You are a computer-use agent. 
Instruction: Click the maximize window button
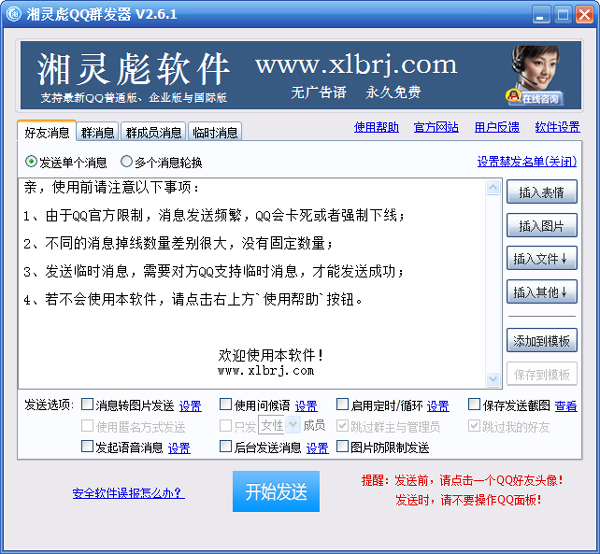(563, 15)
